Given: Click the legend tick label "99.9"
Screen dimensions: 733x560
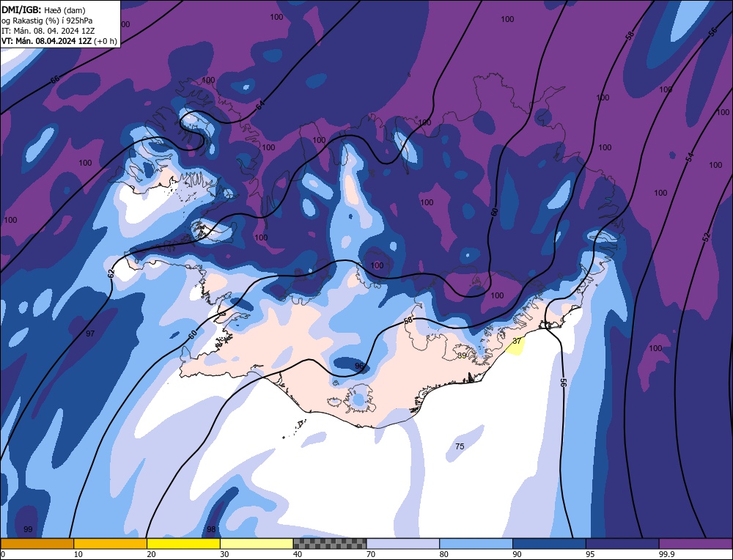Looking at the screenshot, I should pyautogui.click(x=665, y=554).
